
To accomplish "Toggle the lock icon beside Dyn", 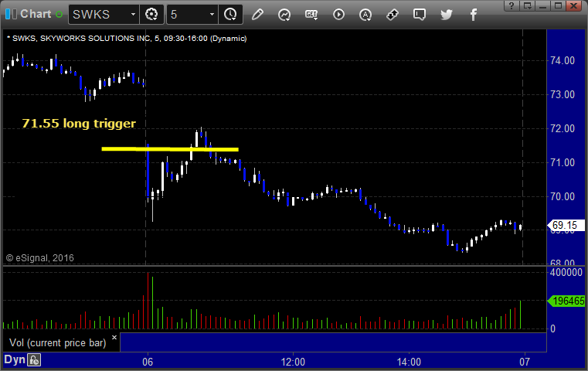I will tap(34, 360).
